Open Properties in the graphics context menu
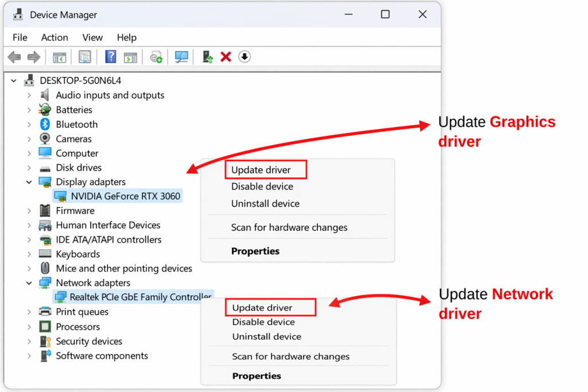 256,251
